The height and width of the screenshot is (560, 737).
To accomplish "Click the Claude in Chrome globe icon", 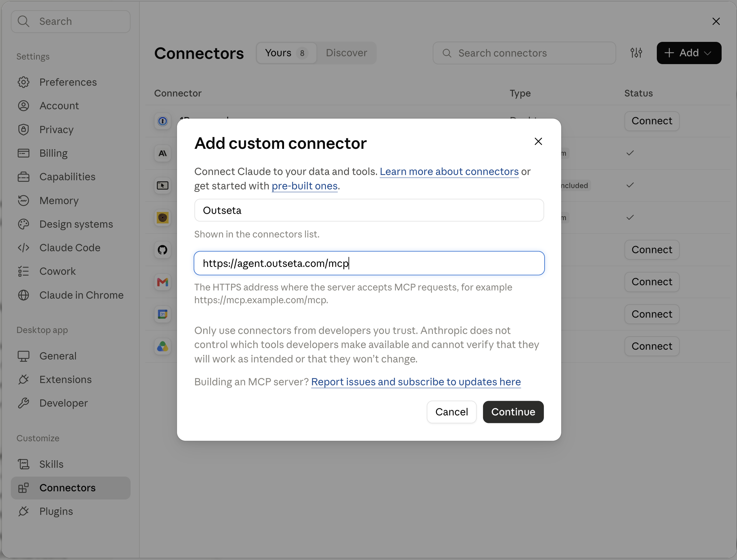I will coord(23,295).
